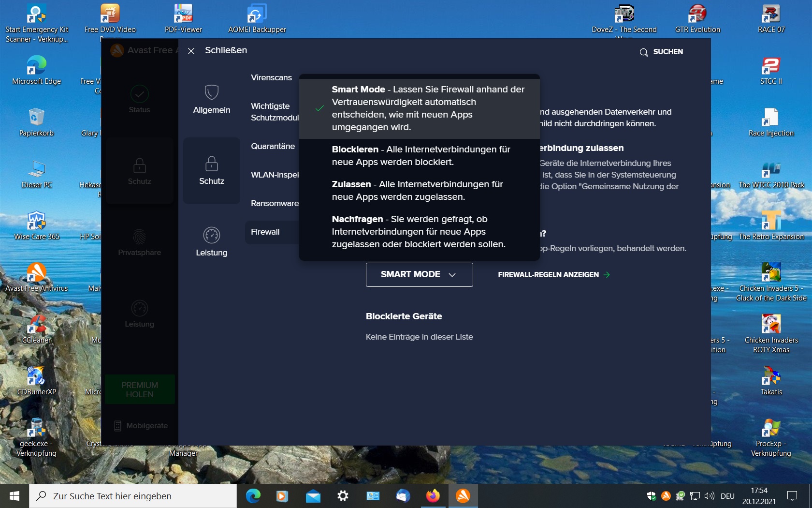Open notification center in taskbar
The width and height of the screenshot is (812, 508).
[792, 496]
